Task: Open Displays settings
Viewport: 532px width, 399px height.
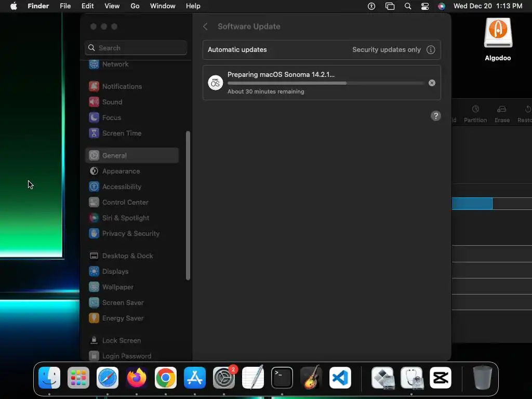Action: coord(131,271)
